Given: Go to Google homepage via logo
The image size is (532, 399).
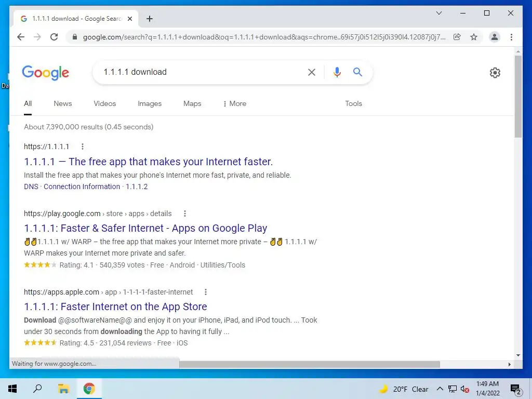Looking at the screenshot, I should (46, 73).
